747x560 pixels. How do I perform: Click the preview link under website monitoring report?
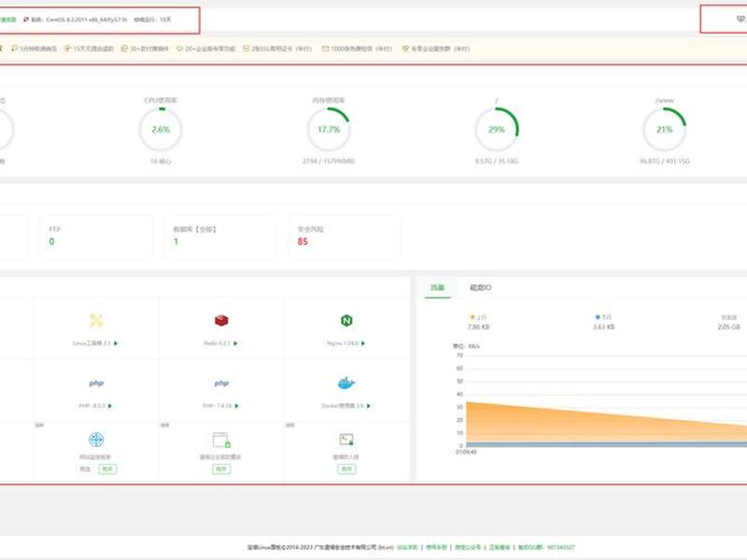pos(85,469)
